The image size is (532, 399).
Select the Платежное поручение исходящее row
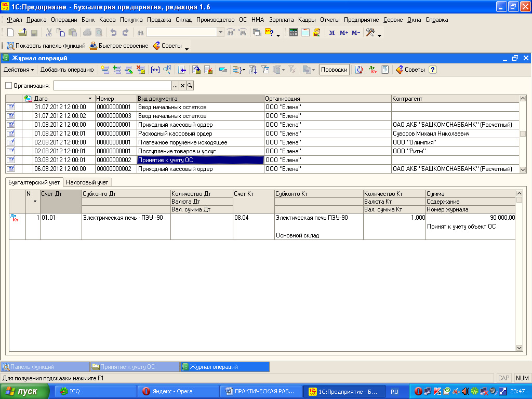tap(262, 142)
